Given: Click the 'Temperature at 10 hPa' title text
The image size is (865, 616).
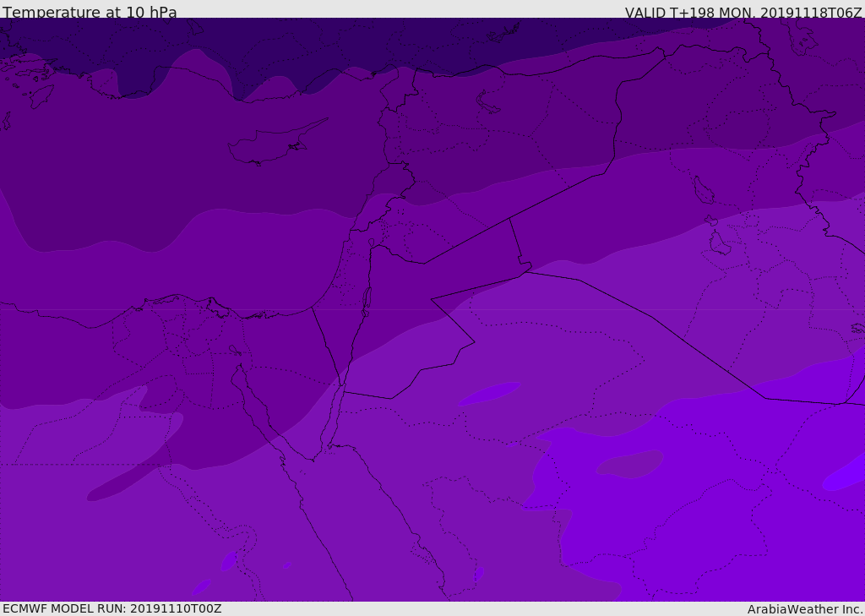Looking at the screenshot, I should [x=90, y=12].
